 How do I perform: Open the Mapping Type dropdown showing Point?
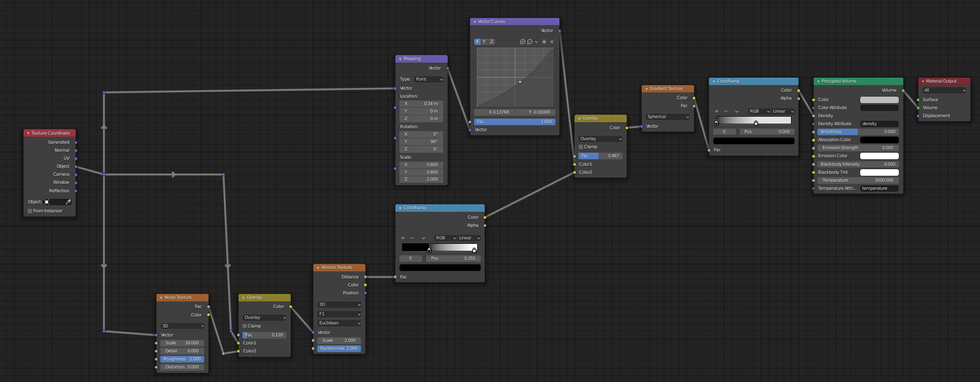tap(429, 79)
